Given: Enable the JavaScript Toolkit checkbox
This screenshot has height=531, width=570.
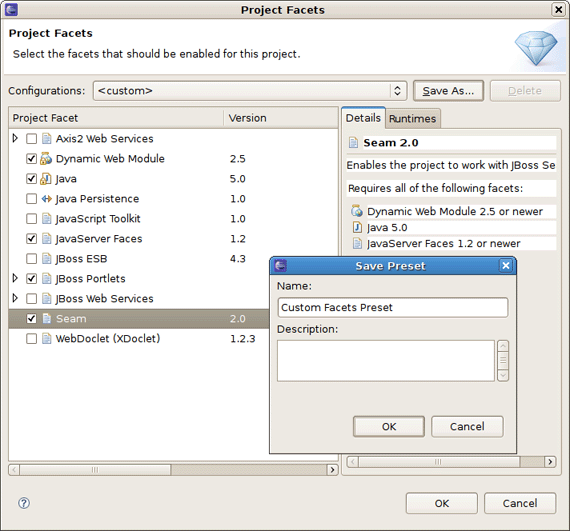Looking at the screenshot, I should (x=32, y=218).
